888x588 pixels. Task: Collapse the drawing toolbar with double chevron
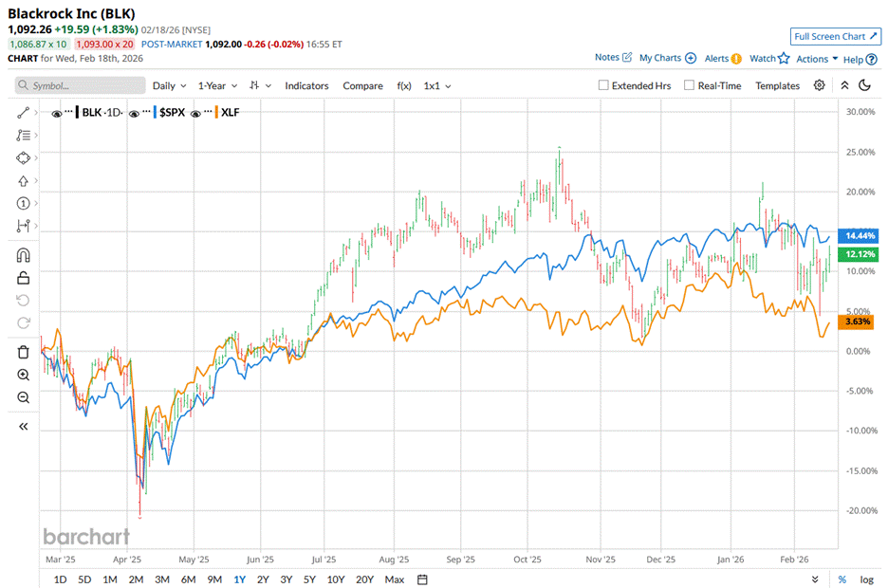click(x=23, y=427)
